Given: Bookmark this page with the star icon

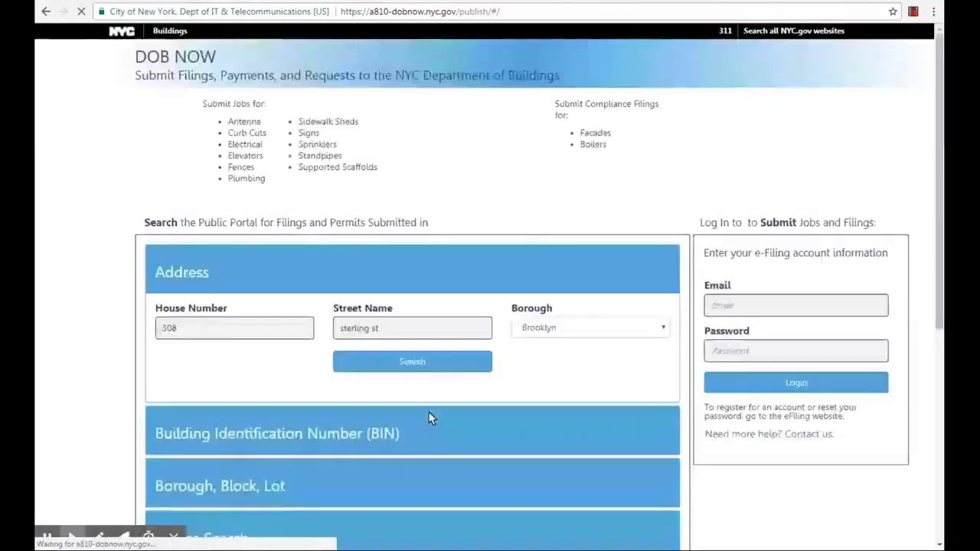Looking at the screenshot, I should (x=893, y=11).
